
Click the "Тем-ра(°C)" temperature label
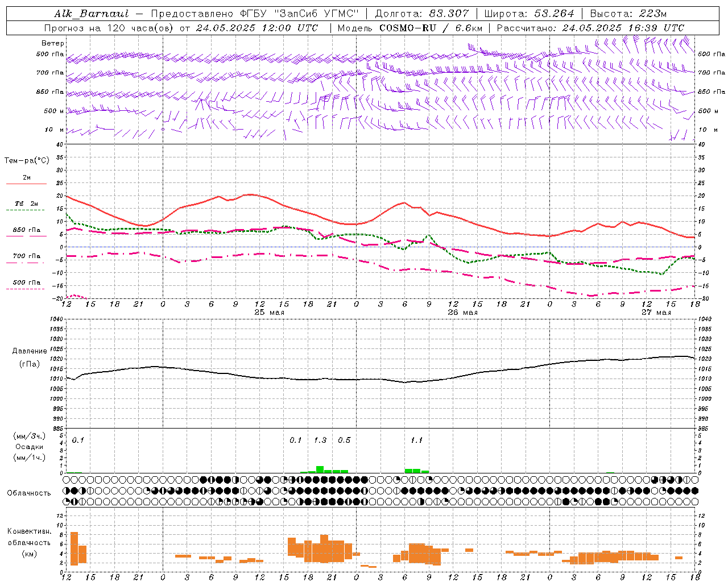click(x=27, y=161)
